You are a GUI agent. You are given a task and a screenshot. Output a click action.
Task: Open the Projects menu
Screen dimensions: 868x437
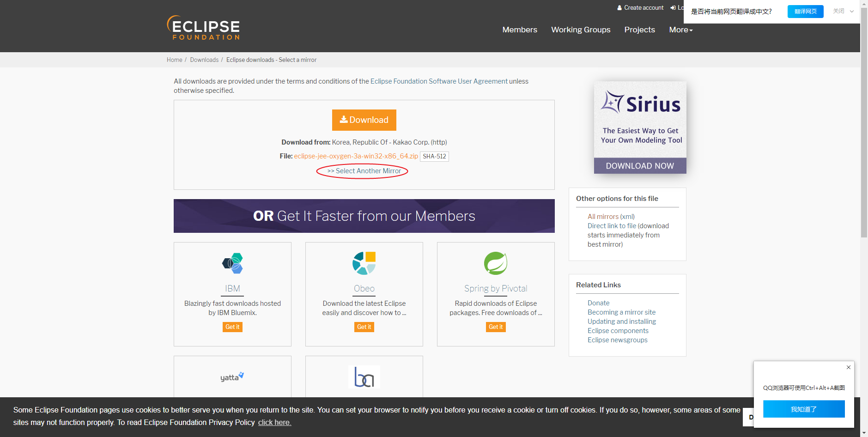coord(640,30)
